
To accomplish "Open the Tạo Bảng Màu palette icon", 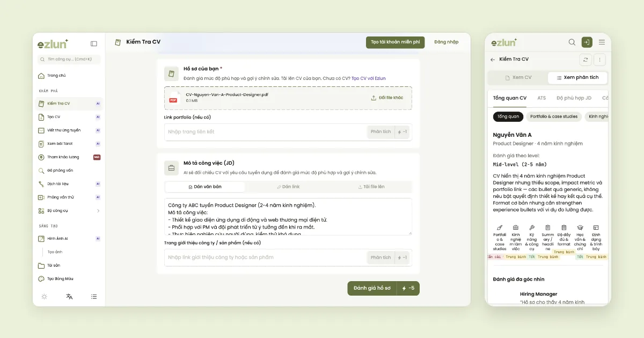I will [41, 279].
